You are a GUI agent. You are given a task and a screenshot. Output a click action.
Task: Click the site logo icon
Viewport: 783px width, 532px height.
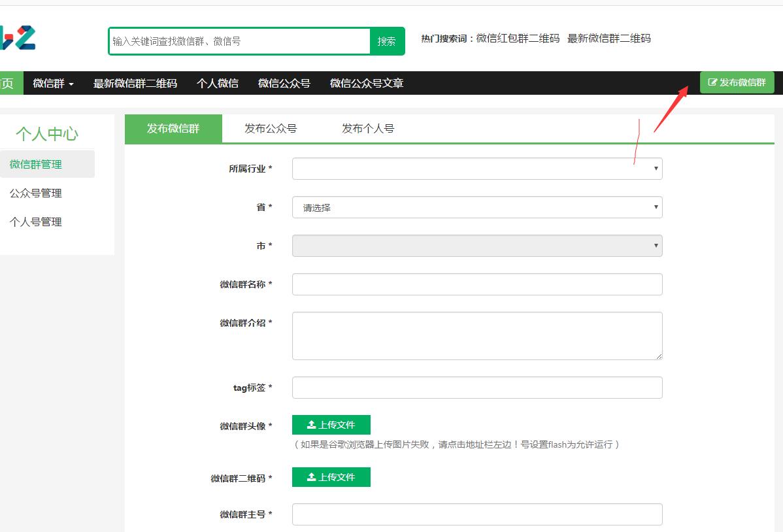pyautogui.click(x=17, y=38)
